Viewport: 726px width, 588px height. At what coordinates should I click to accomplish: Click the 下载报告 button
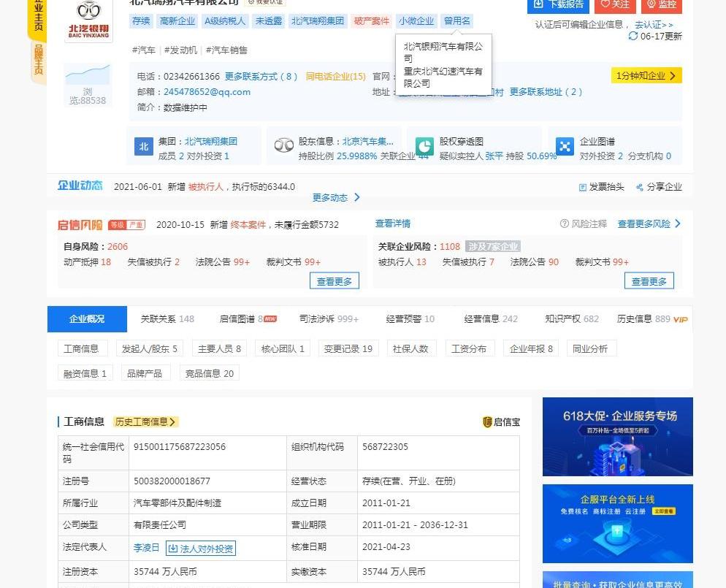[559, 4]
